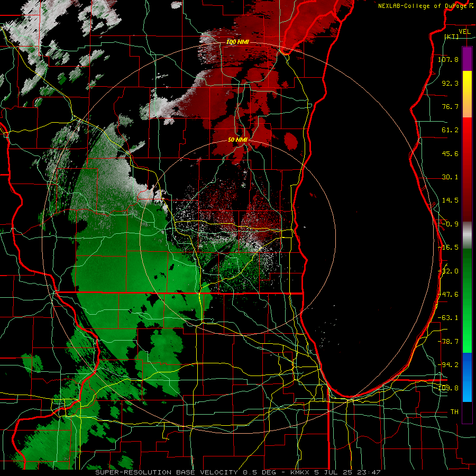This screenshot has width=476, height=476.
Task: Click the -78.7 scale value
Action: point(448,342)
